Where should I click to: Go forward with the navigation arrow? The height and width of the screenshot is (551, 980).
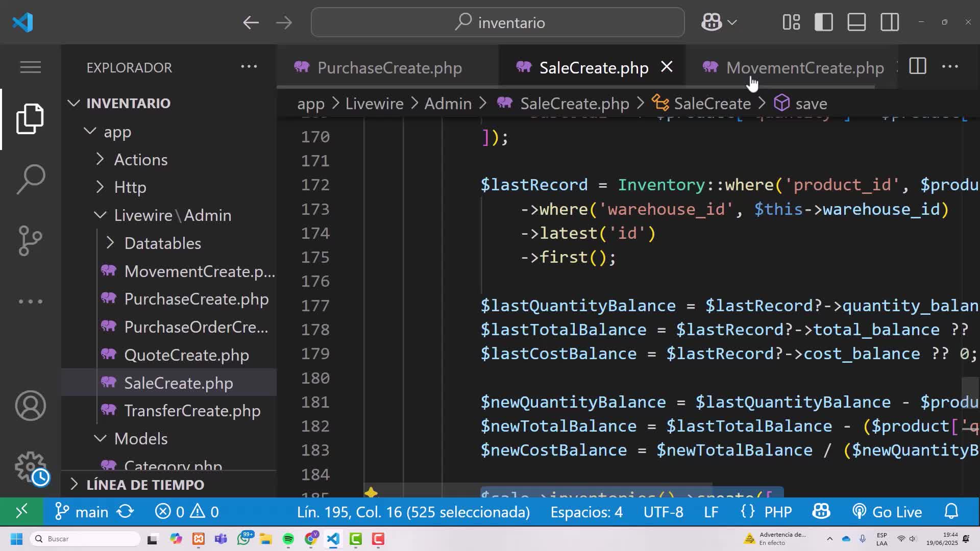pos(284,22)
